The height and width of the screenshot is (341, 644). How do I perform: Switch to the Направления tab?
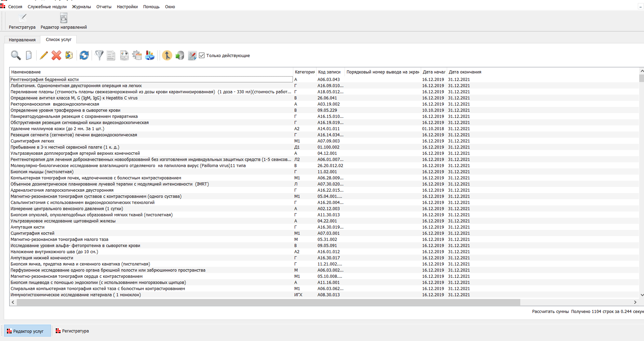[22, 40]
